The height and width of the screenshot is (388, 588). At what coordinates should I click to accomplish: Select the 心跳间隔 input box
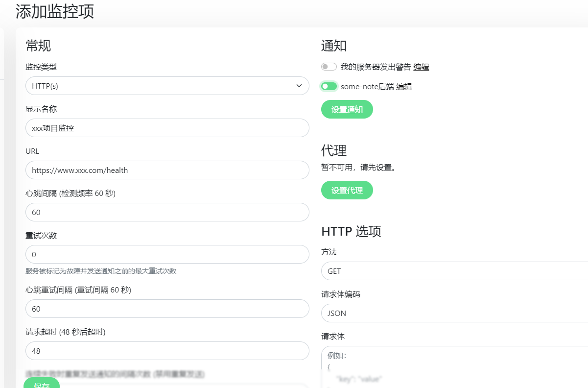pos(167,212)
